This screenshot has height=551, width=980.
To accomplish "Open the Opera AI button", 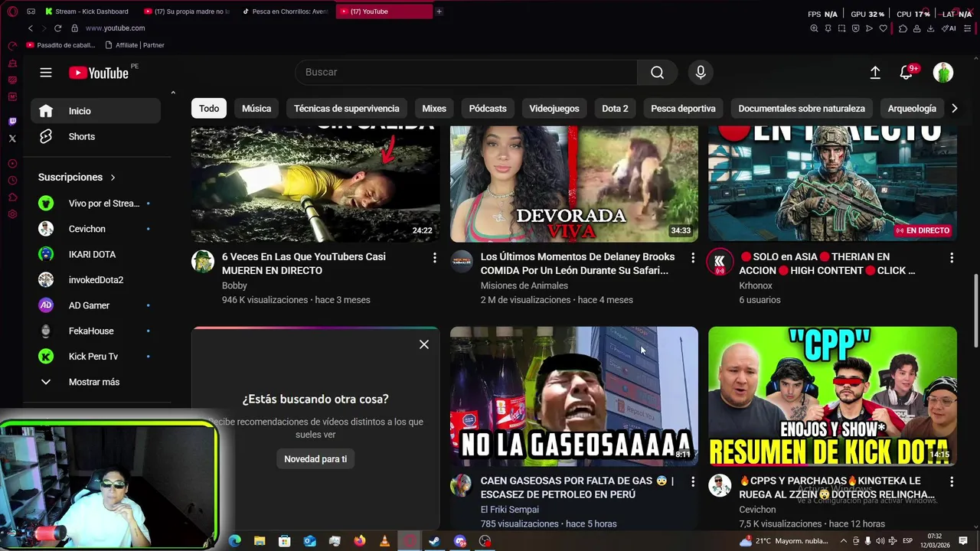I will [949, 28].
